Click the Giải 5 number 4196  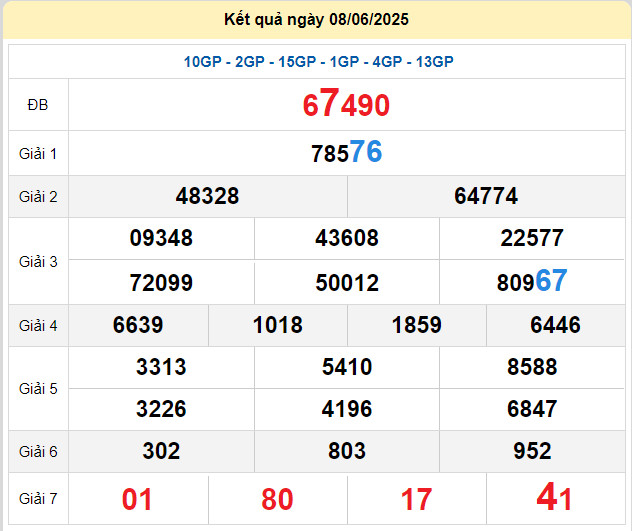(x=347, y=409)
